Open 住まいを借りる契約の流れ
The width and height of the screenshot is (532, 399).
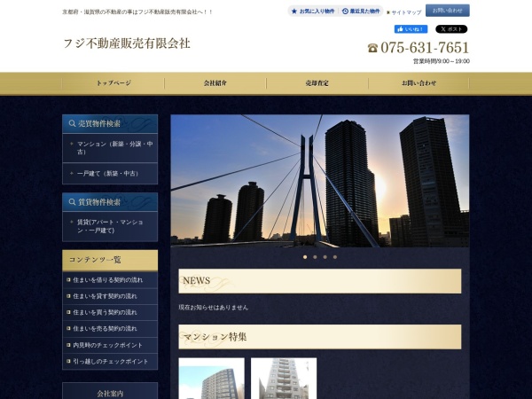coord(110,280)
